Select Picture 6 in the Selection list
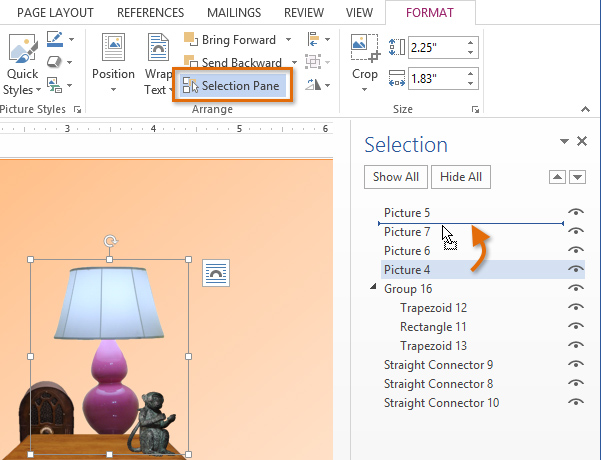 pyautogui.click(x=407, y=251)
